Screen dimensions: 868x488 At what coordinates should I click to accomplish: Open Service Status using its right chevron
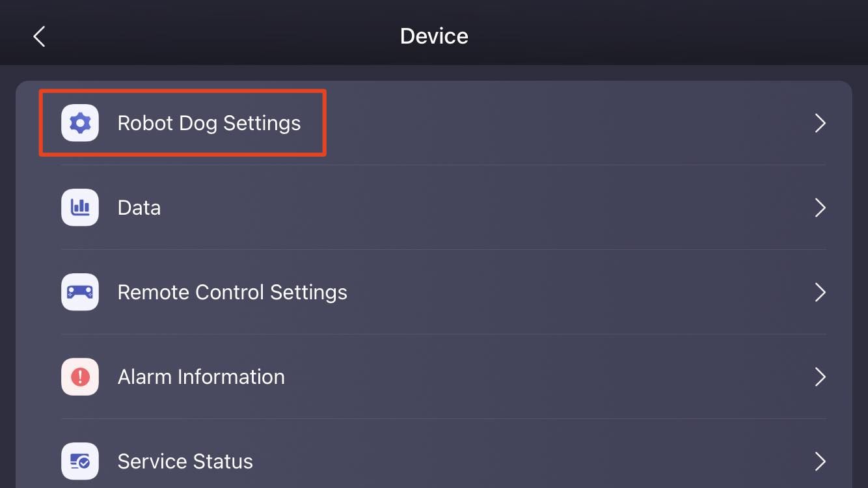click(x=821, y=461)
